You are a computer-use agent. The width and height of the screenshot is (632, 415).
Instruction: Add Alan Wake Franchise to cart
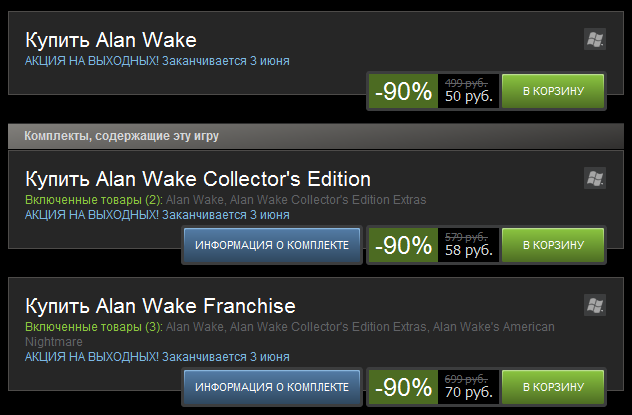[553, 387]
